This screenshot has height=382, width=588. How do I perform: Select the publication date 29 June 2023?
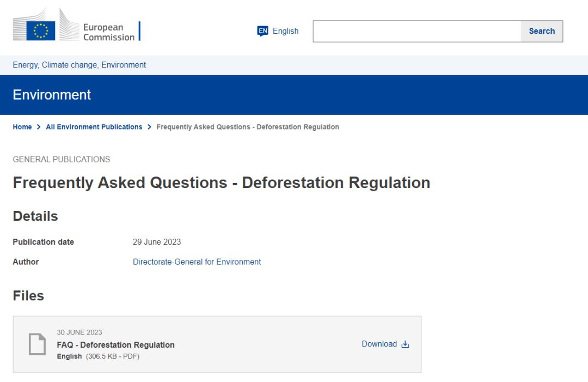157,242
